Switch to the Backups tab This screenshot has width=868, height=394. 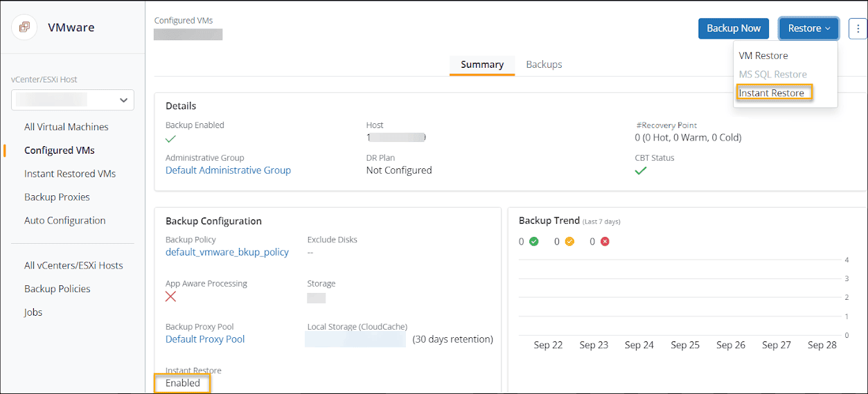[544, 64]
